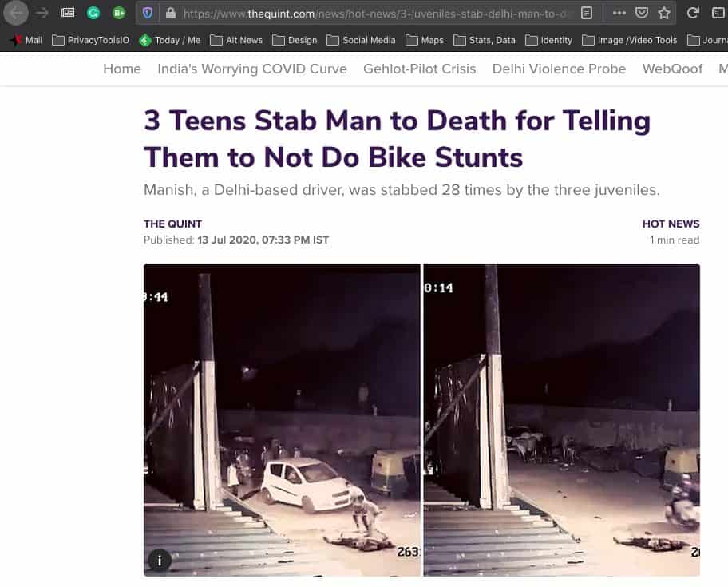Go to the Home nav item
The image size is (728, 587).
click(x=122, y=69)
